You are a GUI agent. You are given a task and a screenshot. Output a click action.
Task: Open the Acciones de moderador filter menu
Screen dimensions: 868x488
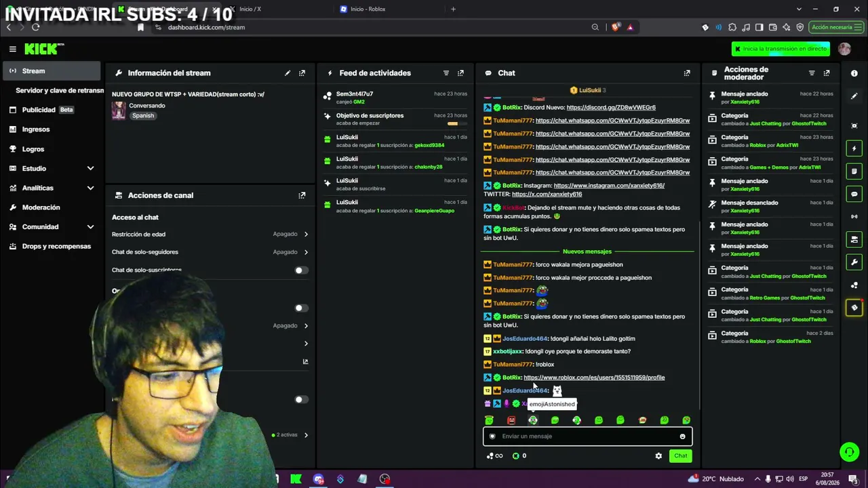tap(812, 73)
